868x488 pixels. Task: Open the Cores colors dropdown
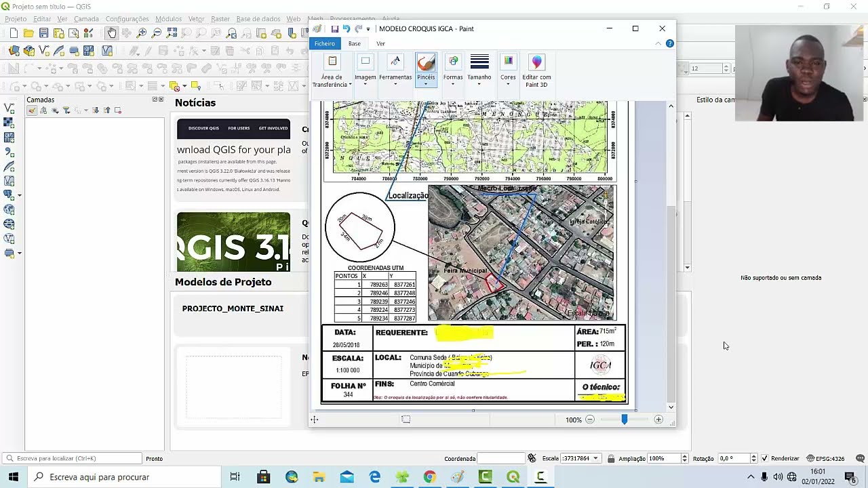tap(508, 71)
